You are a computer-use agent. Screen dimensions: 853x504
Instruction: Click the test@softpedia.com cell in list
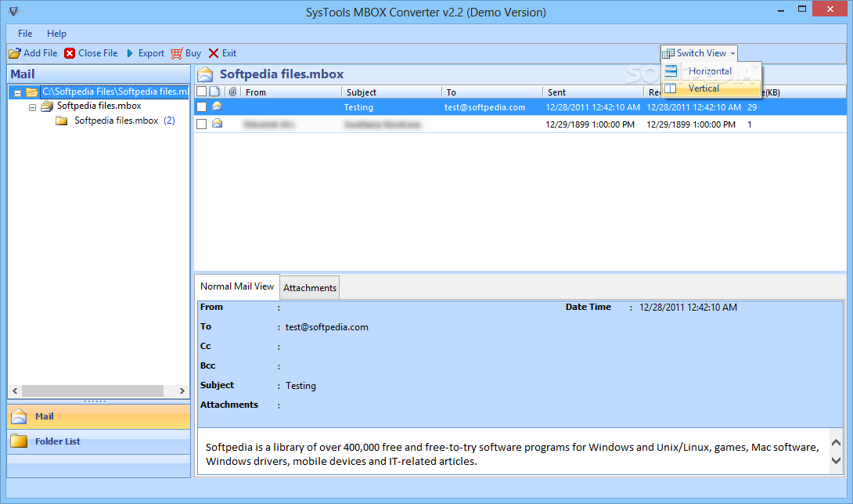(x=484, y=107)
